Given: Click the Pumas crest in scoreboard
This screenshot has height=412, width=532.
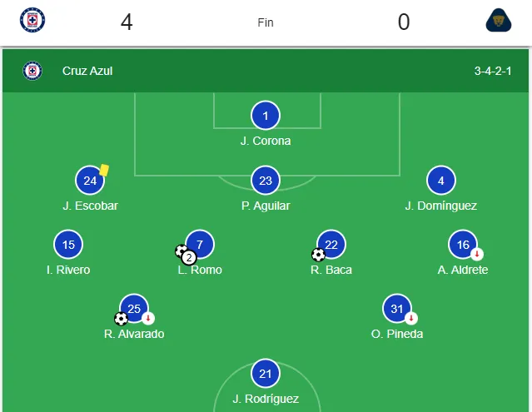Looking at the screenshot, I should coord(499,20).
